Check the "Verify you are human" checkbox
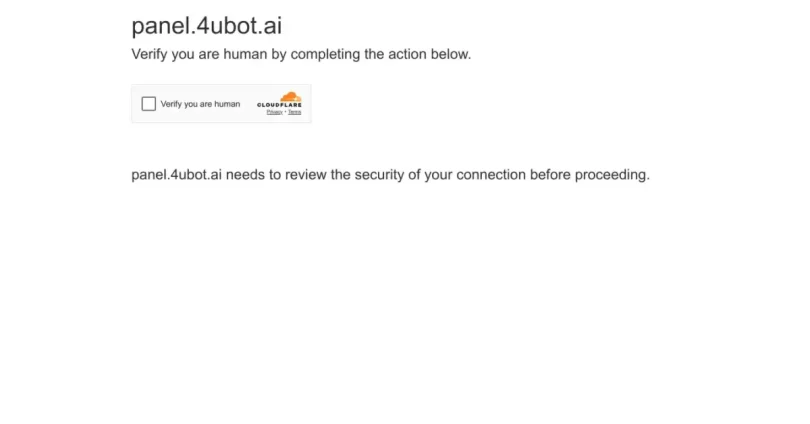The image size is (810, 424). 149,104
